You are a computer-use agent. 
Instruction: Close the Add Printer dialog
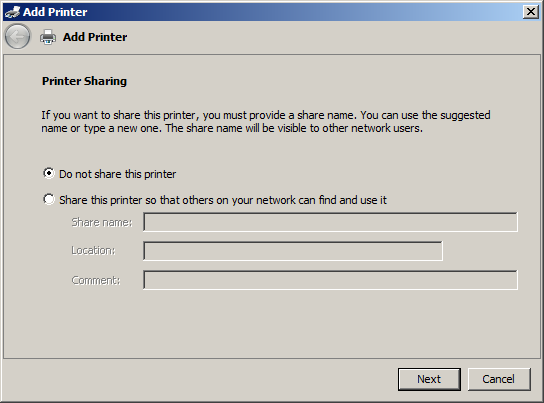click(530, 12)
